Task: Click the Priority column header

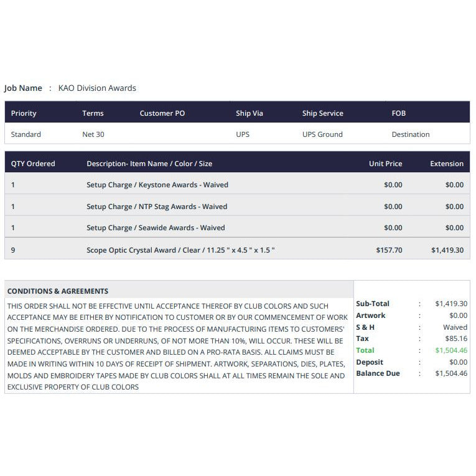Action: click(24, 113)
